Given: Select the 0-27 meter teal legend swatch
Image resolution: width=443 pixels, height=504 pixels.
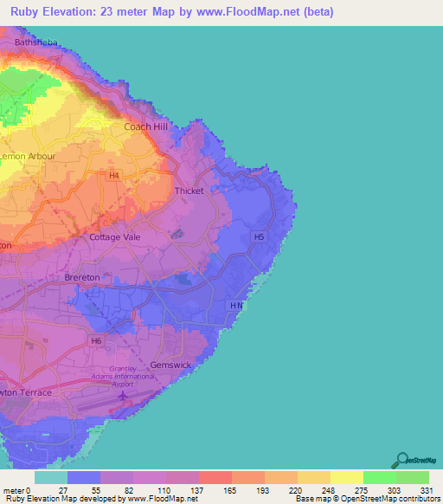Looking at the screenshot, I should coord(51,478).
